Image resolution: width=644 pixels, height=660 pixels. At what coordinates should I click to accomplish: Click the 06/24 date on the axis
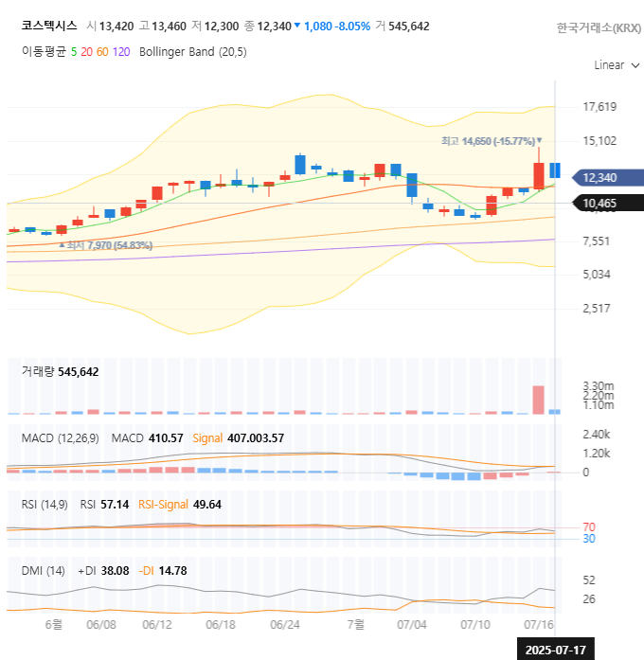point(284,625)
